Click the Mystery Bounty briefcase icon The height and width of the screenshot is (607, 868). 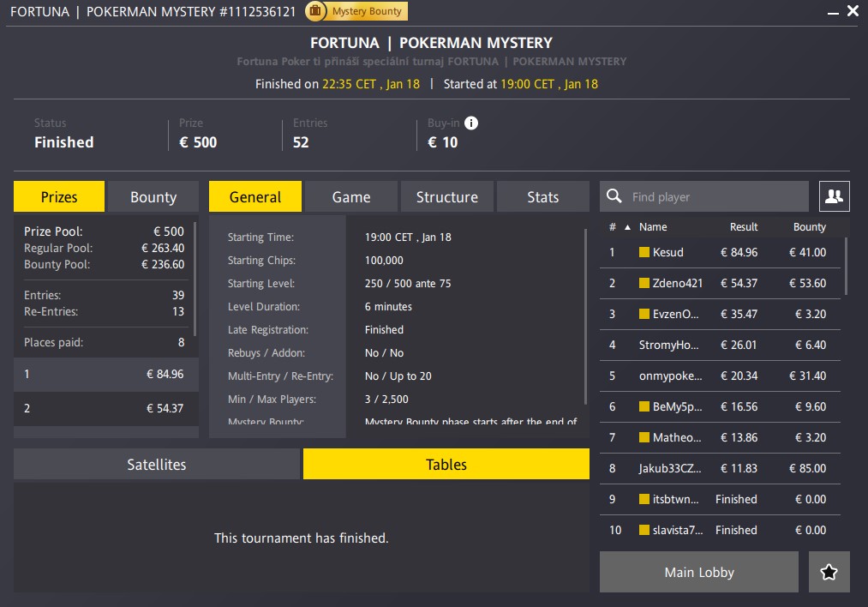pyautogui.click(x=315, y=11)
